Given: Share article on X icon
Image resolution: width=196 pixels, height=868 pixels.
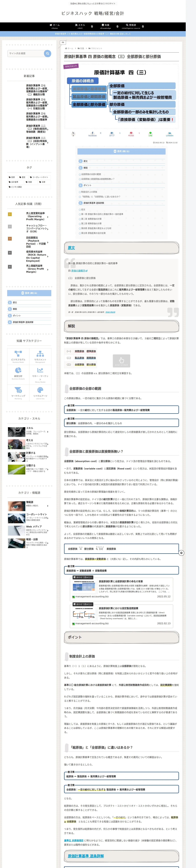Looking at the screenshot, I should (73, 134).
